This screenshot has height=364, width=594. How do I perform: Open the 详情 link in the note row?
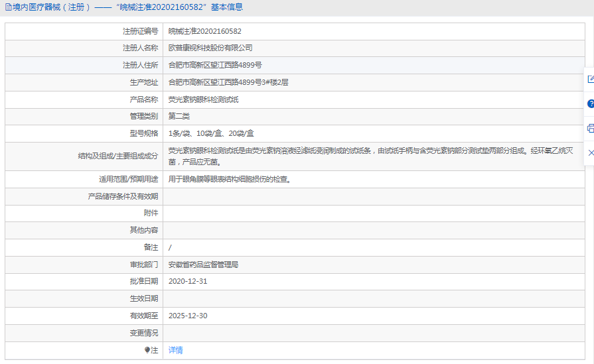pyautogui.click(x=175, y=350)
